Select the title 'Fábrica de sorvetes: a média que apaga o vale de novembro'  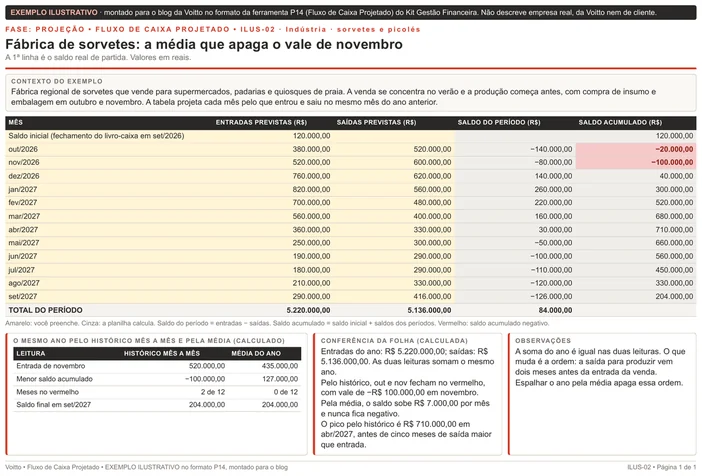point(204,44)
